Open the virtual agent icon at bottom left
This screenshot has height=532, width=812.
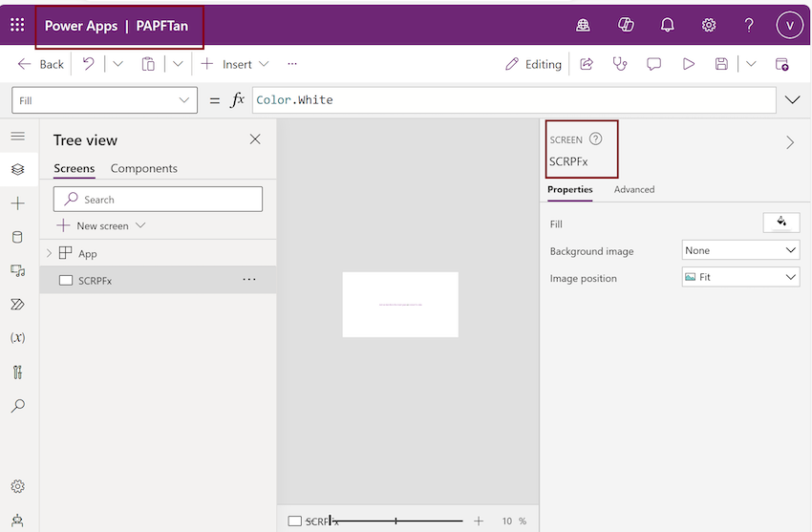pos(17,521)
